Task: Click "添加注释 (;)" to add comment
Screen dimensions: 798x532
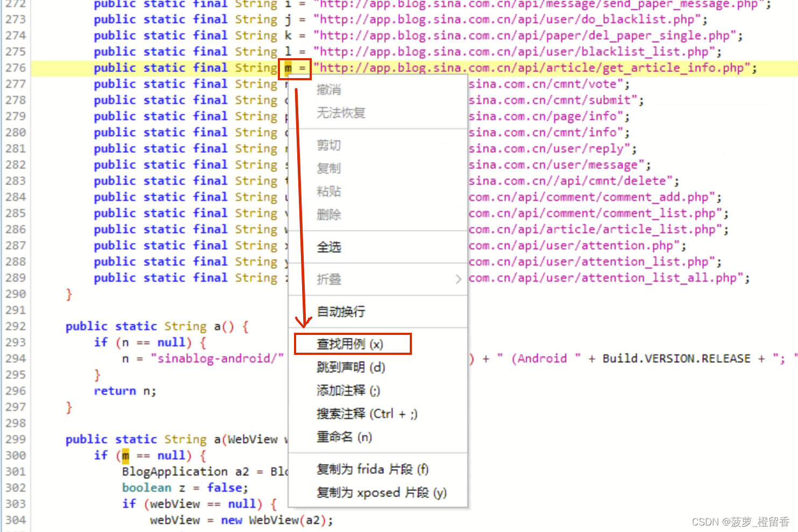Action: (x=348, y=390)
